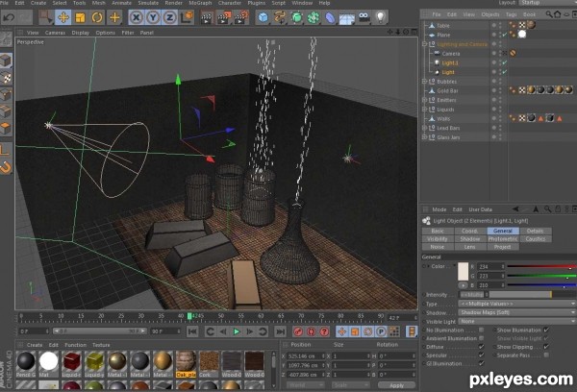Select the Walls object in tree
Screen dimensions: 577x392
443,119
